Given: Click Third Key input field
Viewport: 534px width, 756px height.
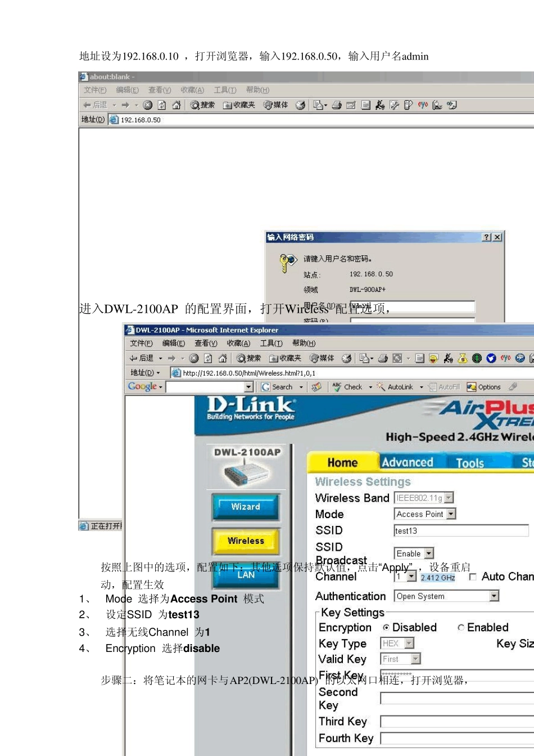Looking at the screenshot, I should 457,722.
